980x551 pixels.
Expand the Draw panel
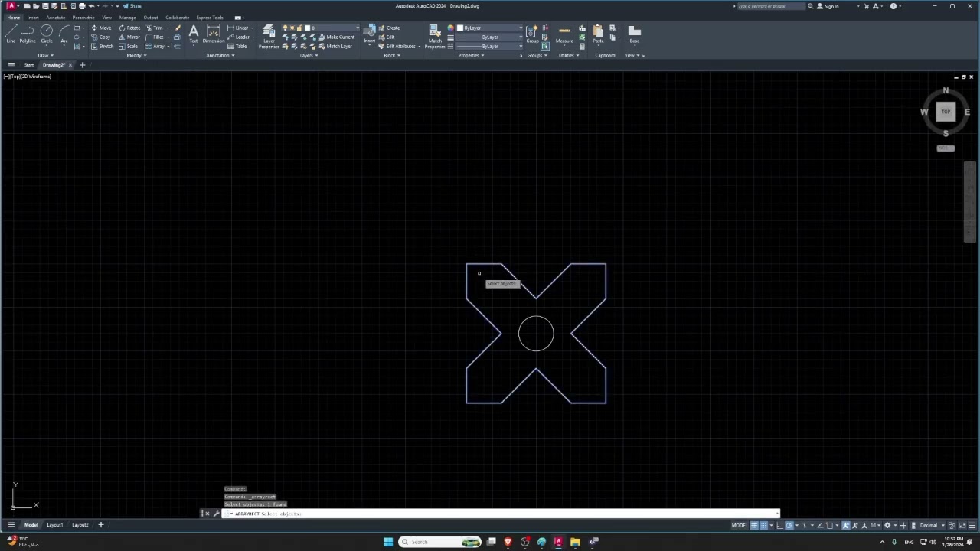(x=44, y=55)
